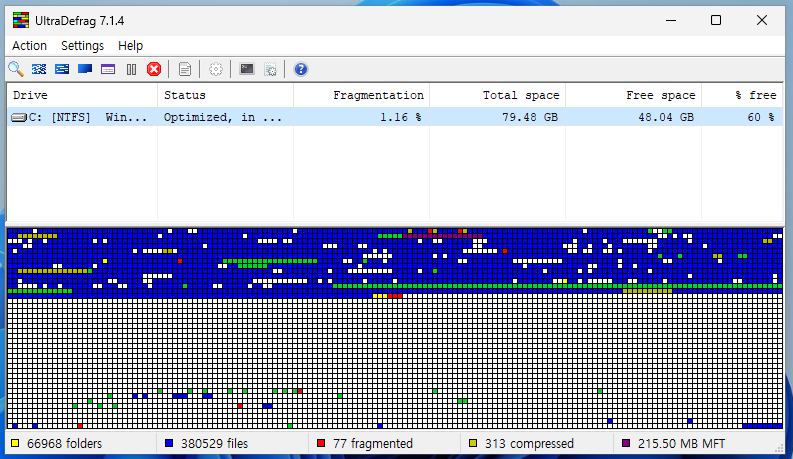Click the 48.04 GB free space value
This screenshot has height=459, width=793.
[666, 117]
